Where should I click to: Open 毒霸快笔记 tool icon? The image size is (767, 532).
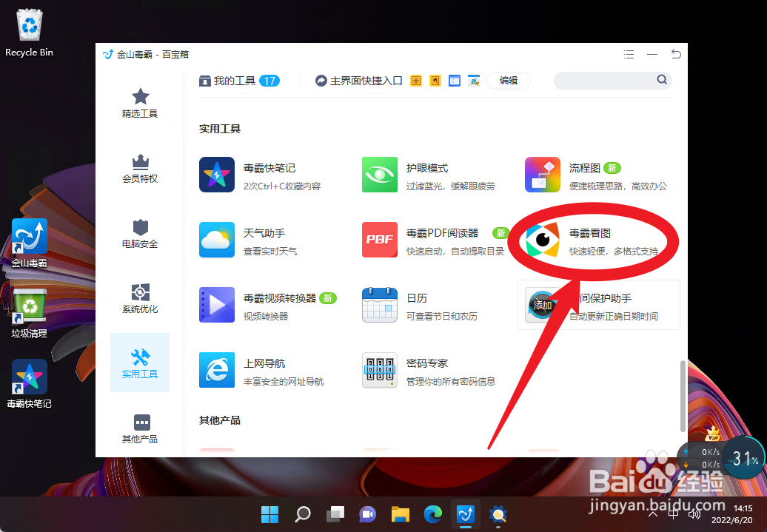pos(217,175)
